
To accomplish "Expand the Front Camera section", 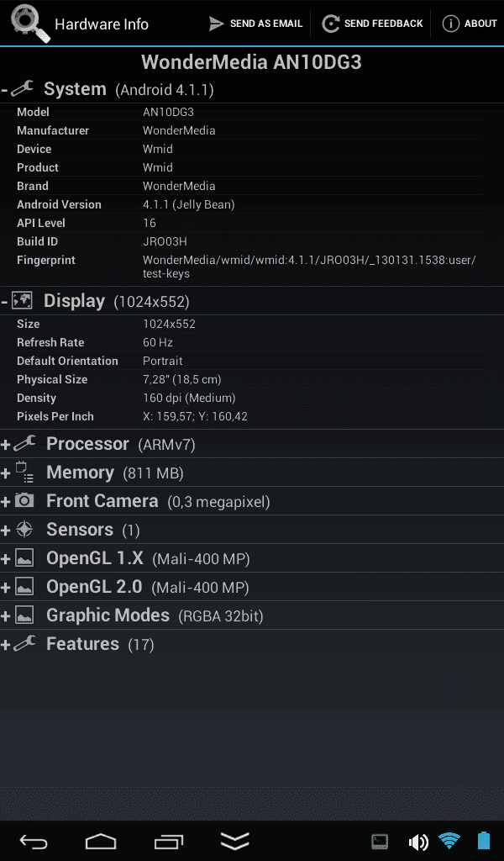I will [252, 501].
